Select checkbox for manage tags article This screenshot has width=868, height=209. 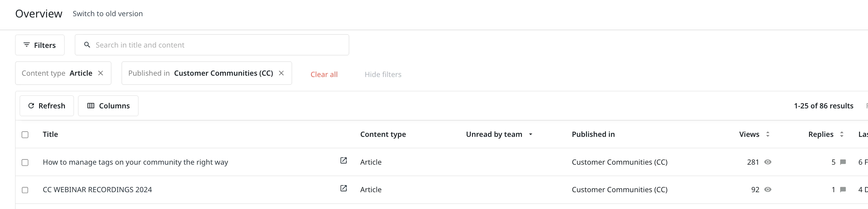coord(25,162)
